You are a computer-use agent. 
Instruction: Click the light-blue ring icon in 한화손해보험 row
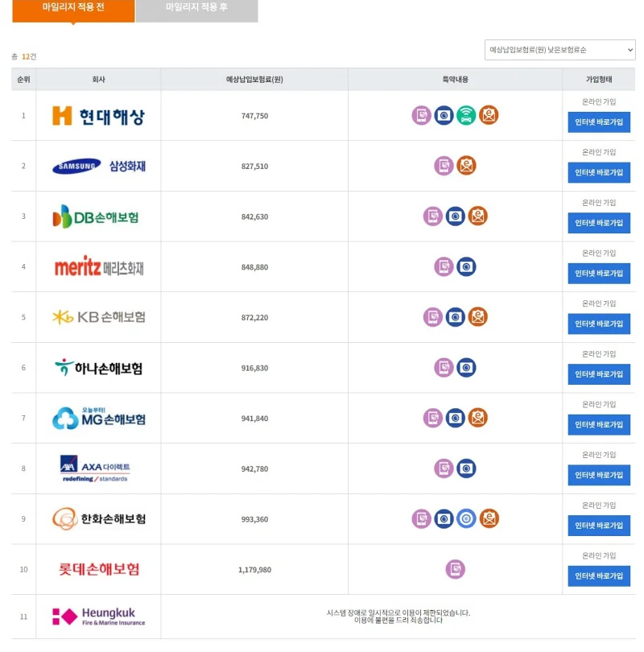tap(466, 518)
